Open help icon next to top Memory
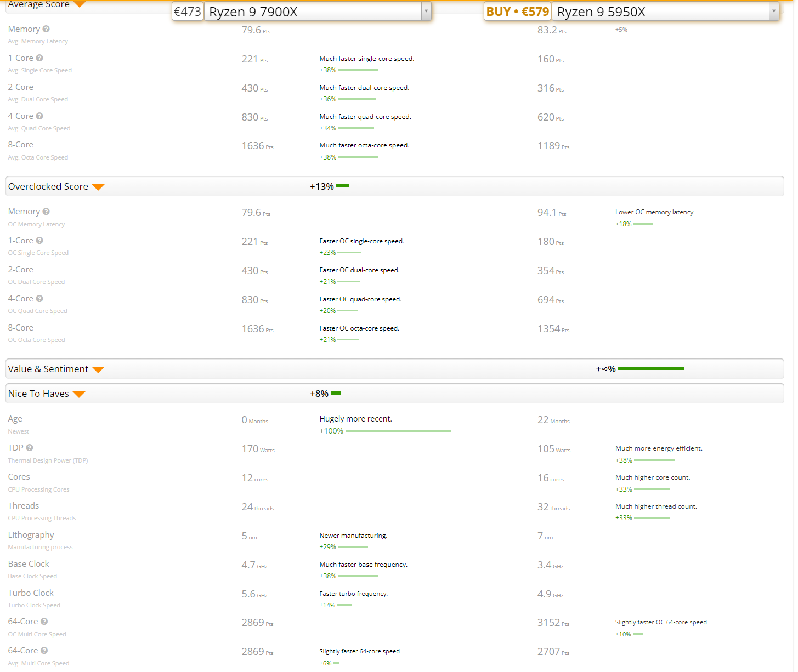798x672 pixels. pos(46,29)
